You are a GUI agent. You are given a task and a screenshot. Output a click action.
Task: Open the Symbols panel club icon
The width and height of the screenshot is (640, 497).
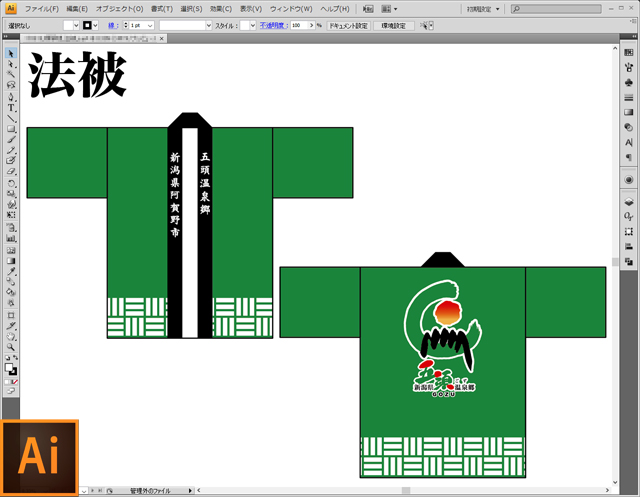tap(629, 83)
